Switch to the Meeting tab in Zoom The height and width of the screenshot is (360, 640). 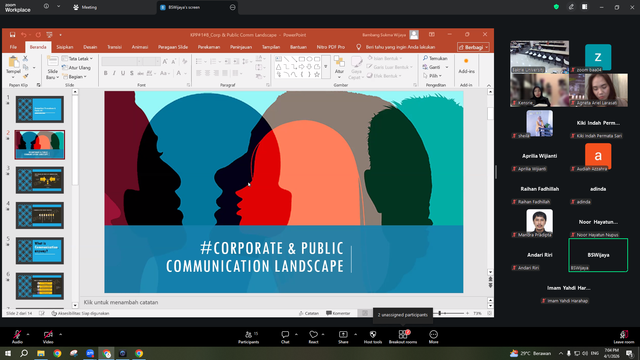(x=85, y=7)
